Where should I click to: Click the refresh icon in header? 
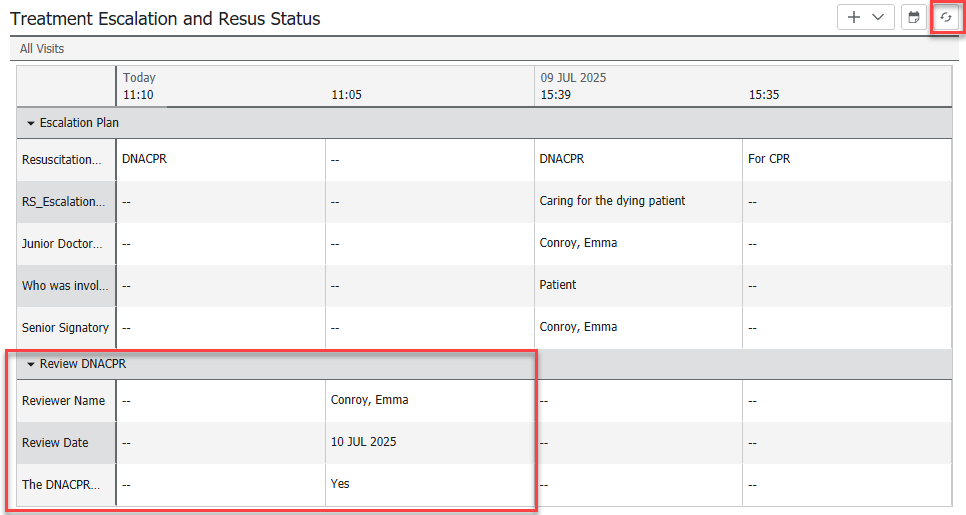pos(945,18)
